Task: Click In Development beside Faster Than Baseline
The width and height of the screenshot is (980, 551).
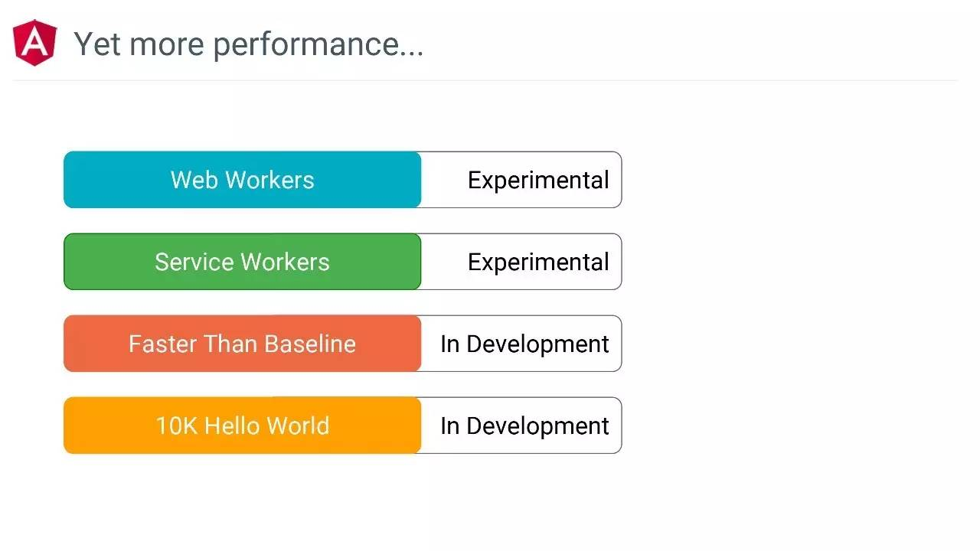Action: [x=524, y=344]
